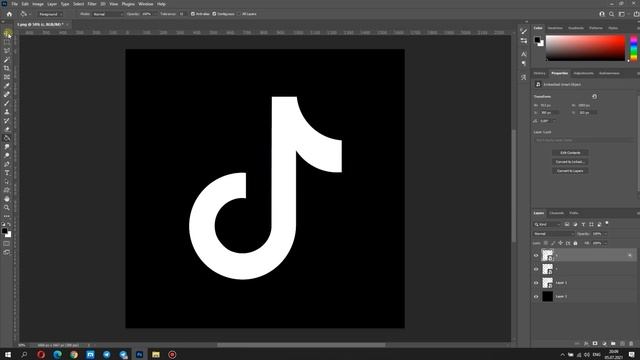Select the Pen tool
This screenshot has height=360, width=640.
(7, 164)
